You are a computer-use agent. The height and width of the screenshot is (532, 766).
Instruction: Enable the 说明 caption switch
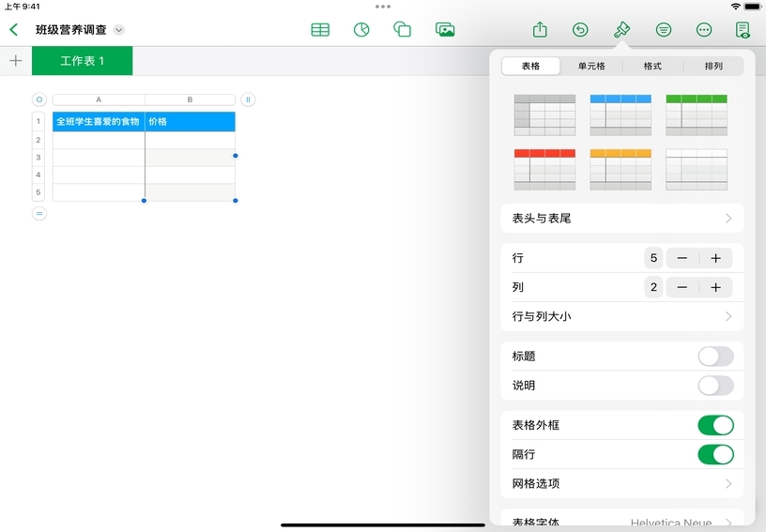pyautogui.click(x=715, y=386)
